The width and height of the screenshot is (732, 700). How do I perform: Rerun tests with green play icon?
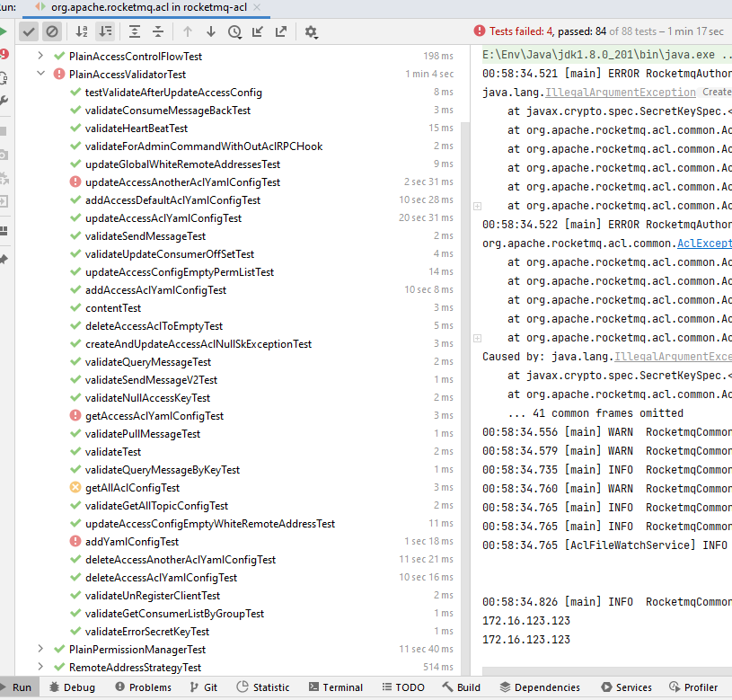pyautogui.click(x=3, y=31)
